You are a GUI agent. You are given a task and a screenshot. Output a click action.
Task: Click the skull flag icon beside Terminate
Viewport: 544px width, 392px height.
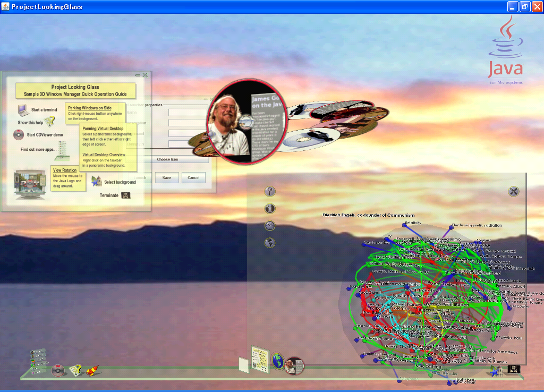(x=125, y=195)
